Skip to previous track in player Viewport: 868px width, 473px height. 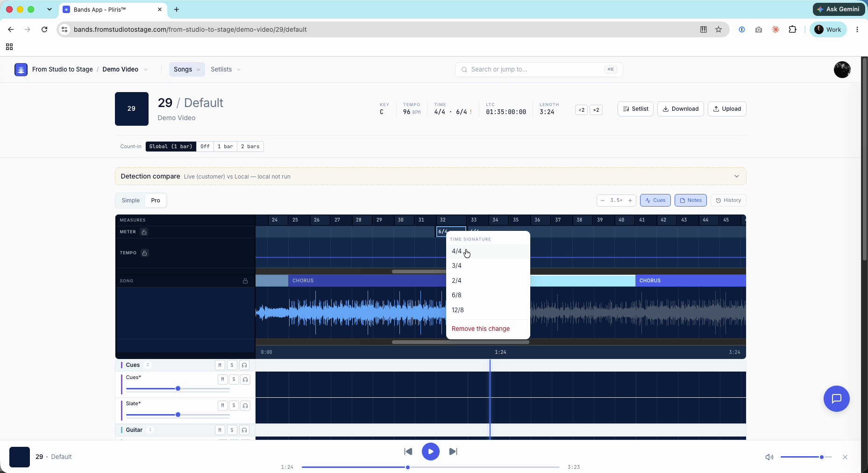(408, 451)
